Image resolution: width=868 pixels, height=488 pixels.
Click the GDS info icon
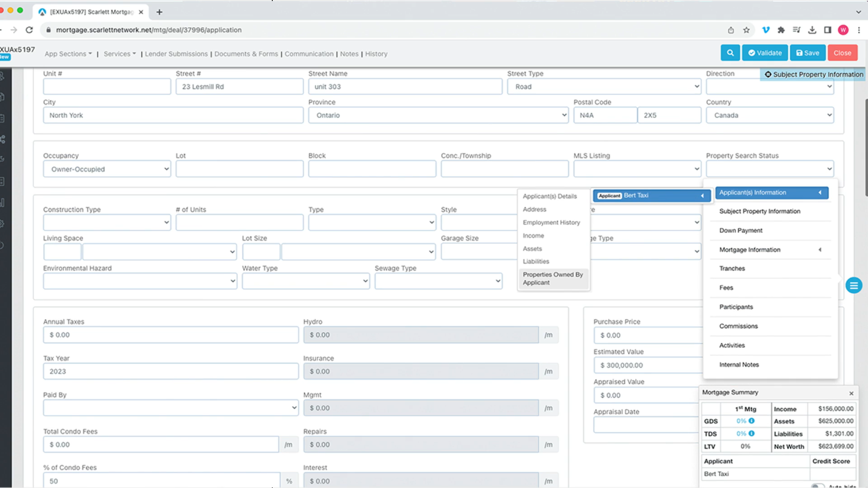click(x=751, y=421)
